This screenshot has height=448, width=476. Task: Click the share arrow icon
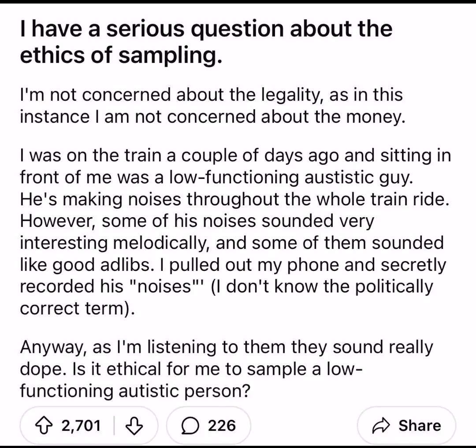point(379,425)
